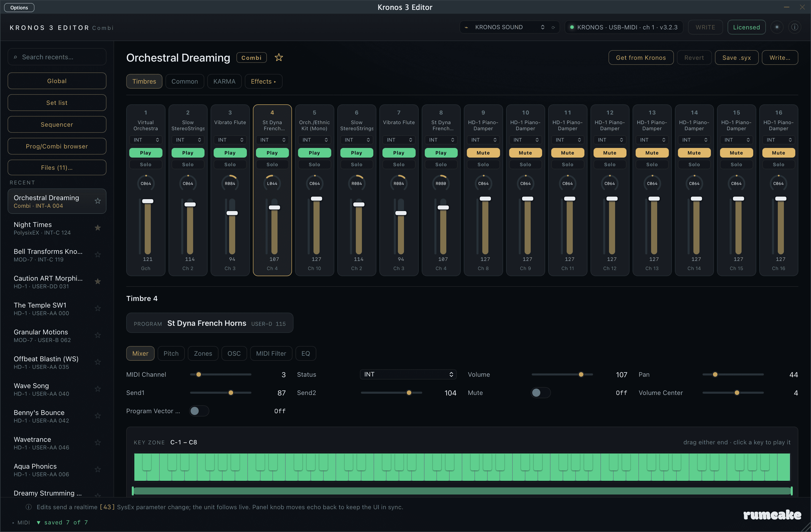The width and height of the screenshot is (811, 532).
Task: Star the Granular Motions recent entry
Action: (98, 335)
